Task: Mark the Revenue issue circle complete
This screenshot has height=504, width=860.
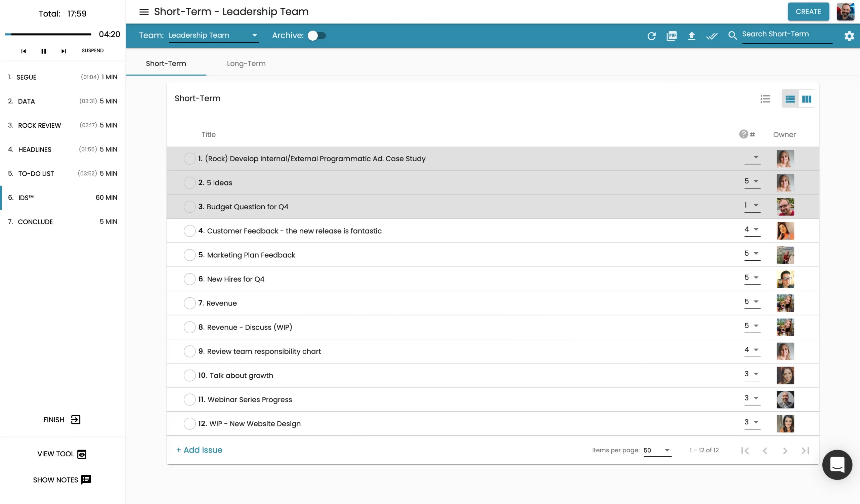Action: [x=189, y=303]
